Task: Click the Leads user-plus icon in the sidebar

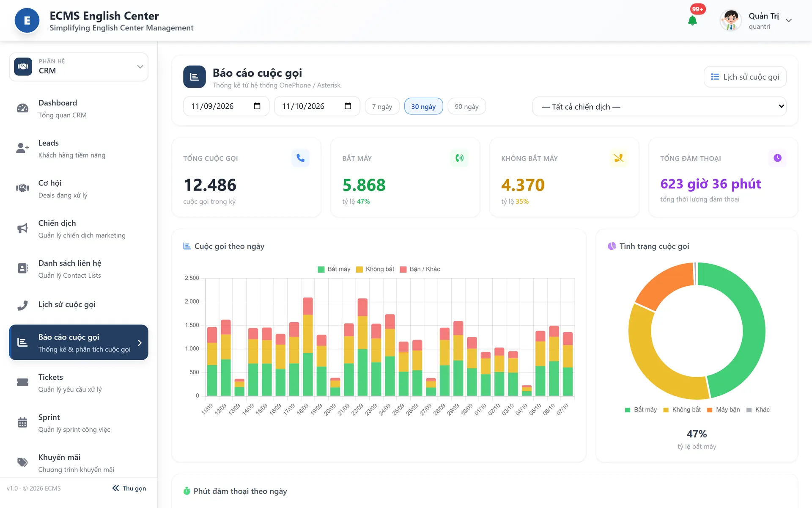Action: [22, 148]
